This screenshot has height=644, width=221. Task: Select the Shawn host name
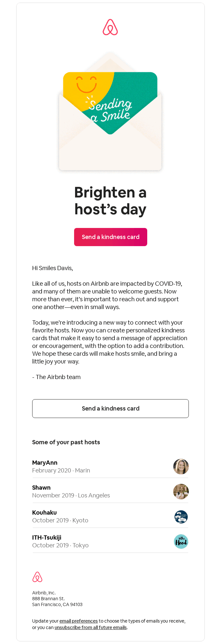[41, 488]
